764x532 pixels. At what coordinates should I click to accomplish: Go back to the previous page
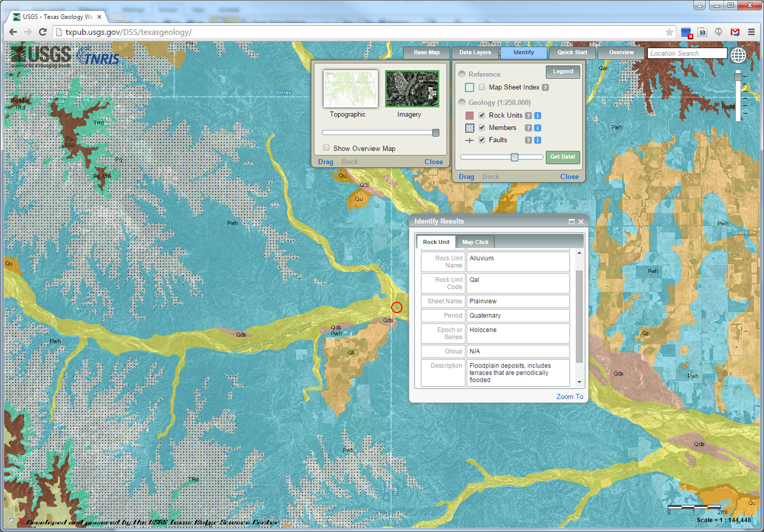click(13, 32)
